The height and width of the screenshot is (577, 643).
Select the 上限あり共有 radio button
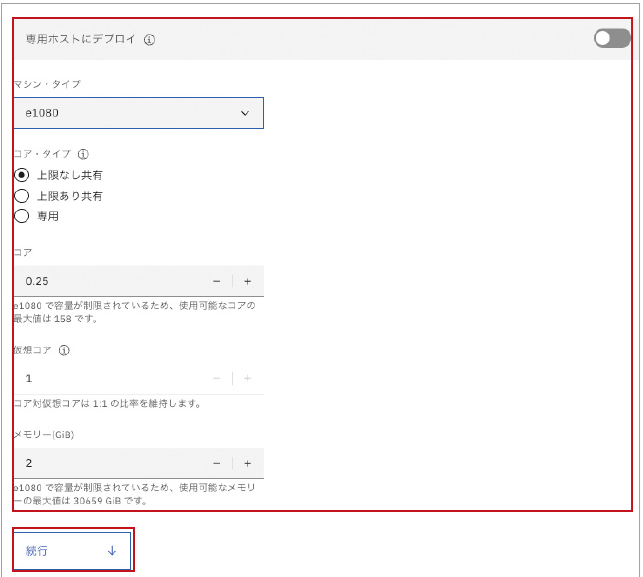click(x=21, y=196)
